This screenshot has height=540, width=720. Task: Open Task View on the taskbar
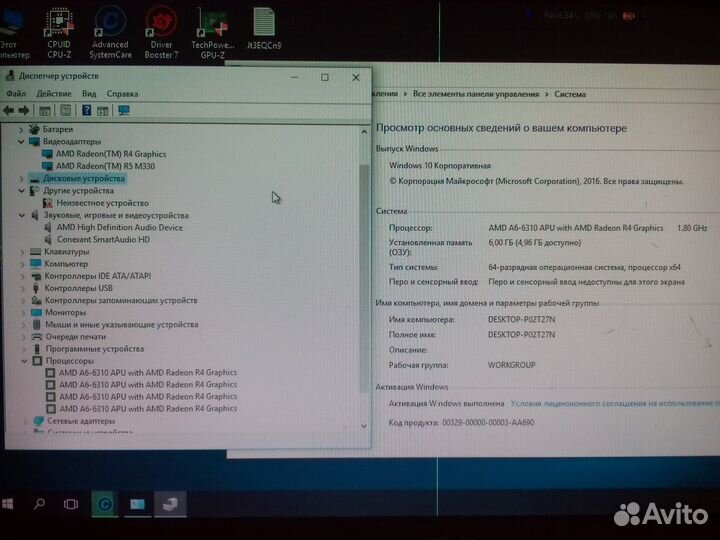click(x=71, y=504)
